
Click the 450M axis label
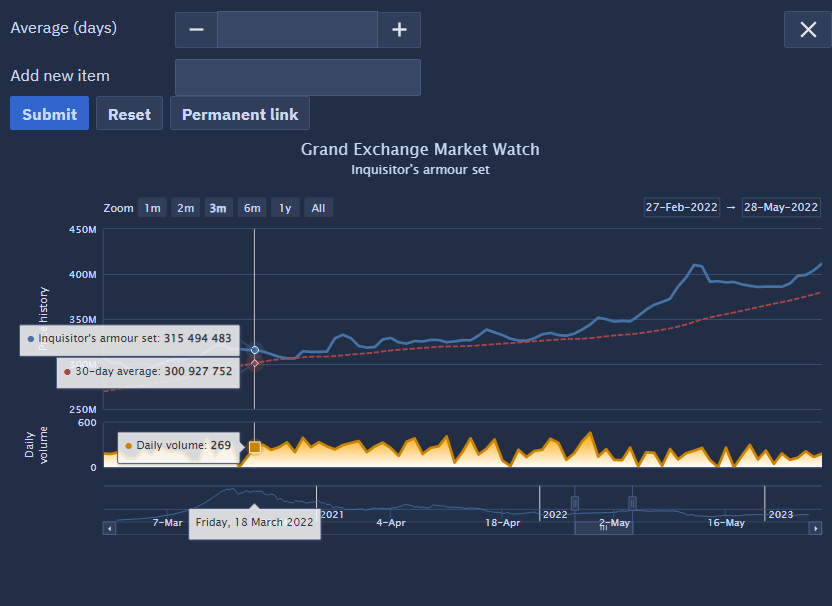point(83,230)
